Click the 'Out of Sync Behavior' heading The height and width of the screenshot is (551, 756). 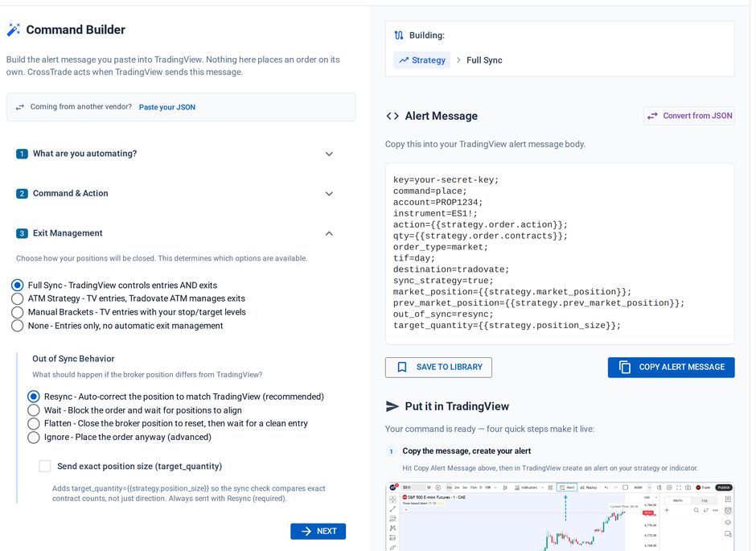coord(73,359)
